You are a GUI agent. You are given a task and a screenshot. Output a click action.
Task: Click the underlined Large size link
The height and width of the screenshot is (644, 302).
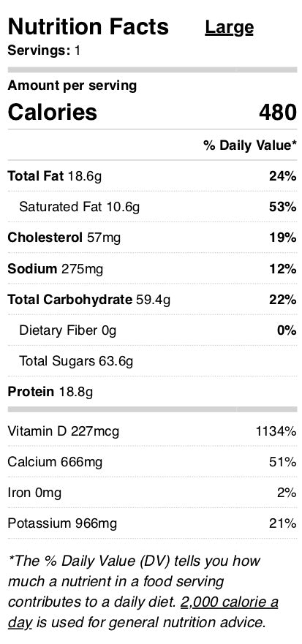(x=230, y=28)
